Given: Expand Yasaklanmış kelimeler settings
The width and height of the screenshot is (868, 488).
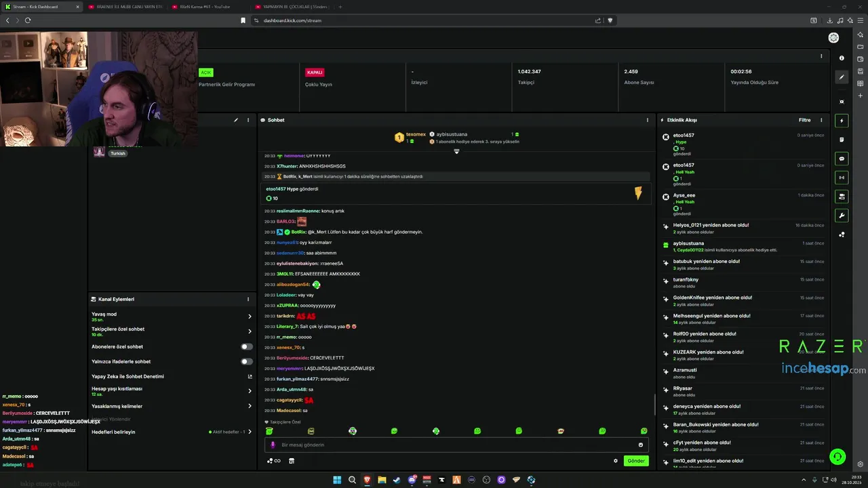Looking at the screenshot, I should (x=171, y=406).
